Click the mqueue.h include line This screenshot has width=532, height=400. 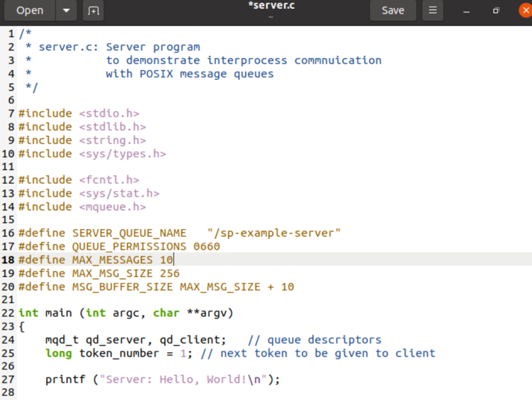click(82, 207)
